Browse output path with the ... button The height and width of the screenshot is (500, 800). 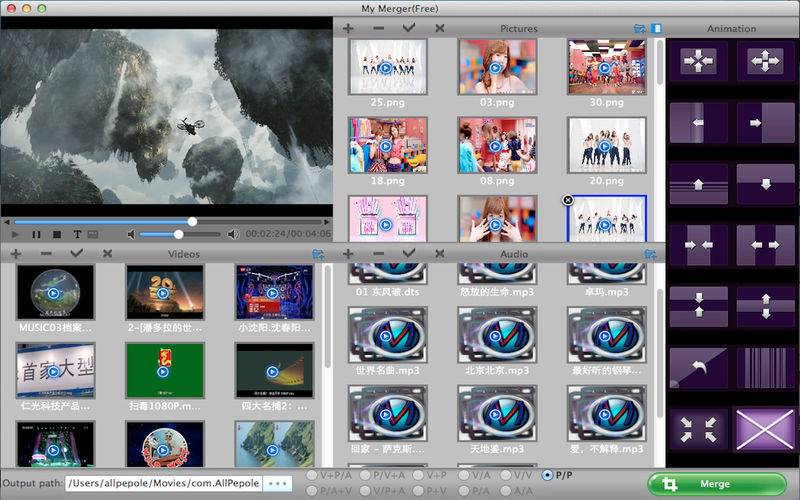[278, 483]
